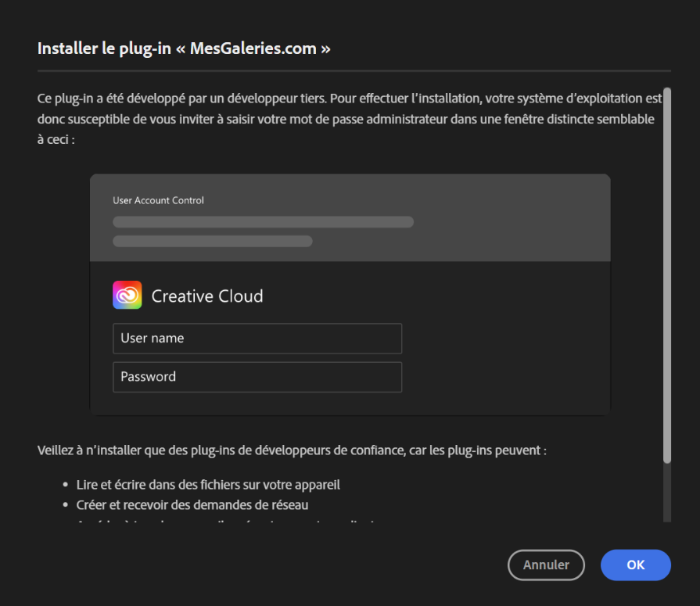Click the 'User Account Control' label

tap(159, 200)
